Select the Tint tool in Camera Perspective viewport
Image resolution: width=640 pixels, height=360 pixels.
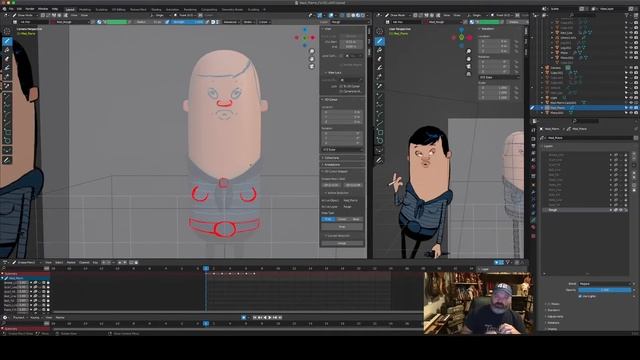[x=7, y=68]
